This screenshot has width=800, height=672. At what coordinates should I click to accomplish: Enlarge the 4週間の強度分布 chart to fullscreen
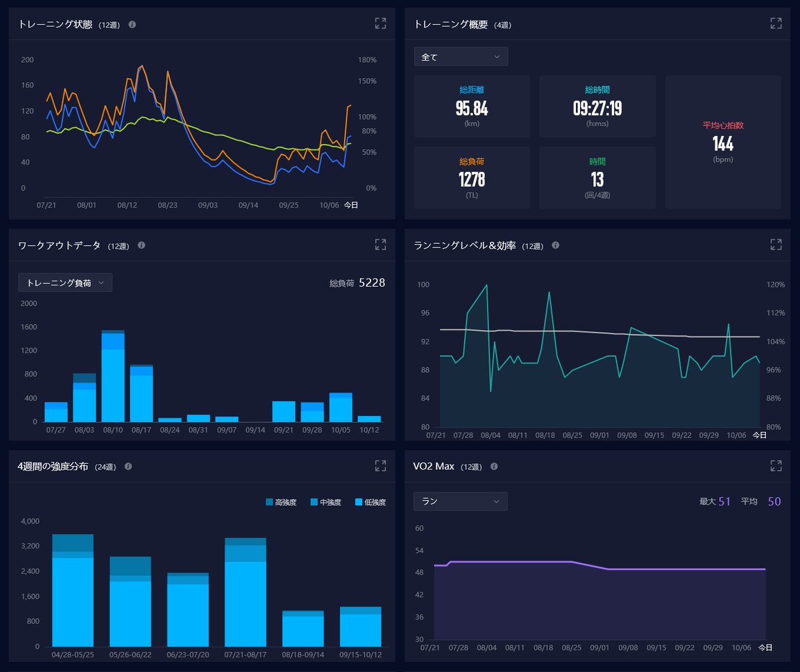point(381,466)
